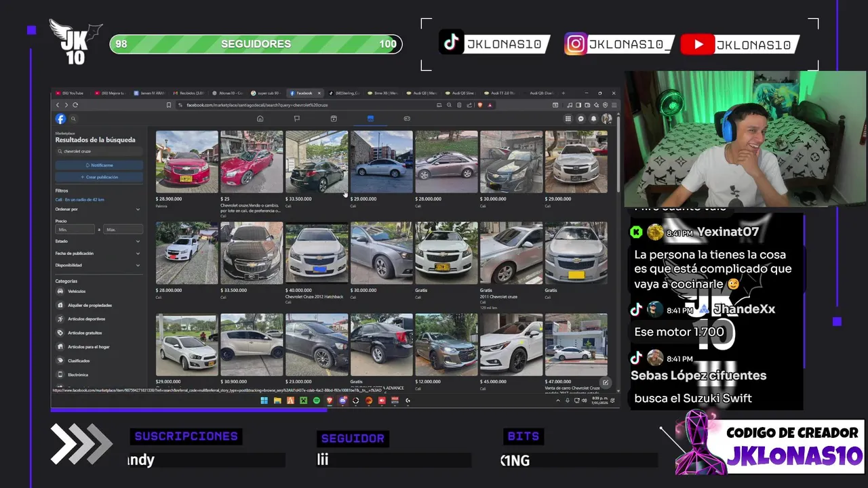Viewport: 868px width, 488px height.
Task: Select the Clasificados category
Action: (99, 361)
